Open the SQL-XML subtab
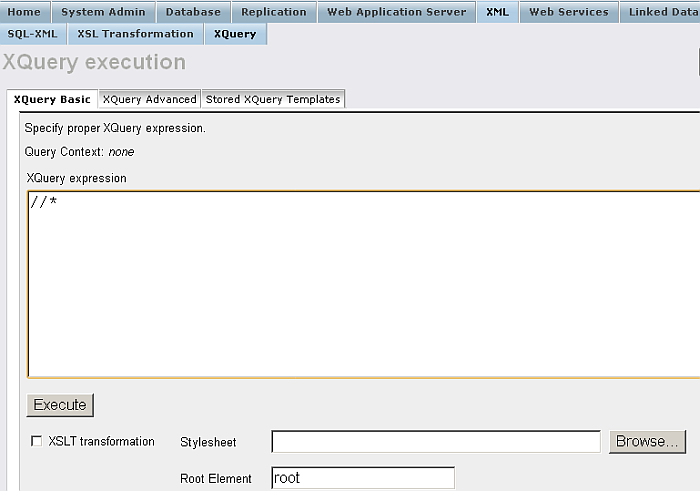This screenshot has width=700, height=491. (x=33, y=34)
